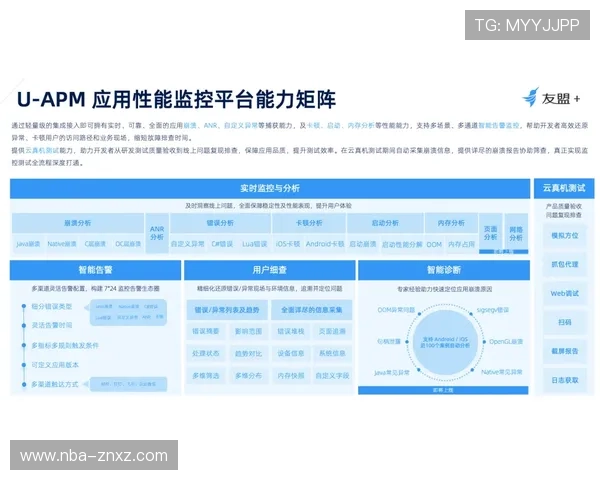Select the 错误摘要 tile
This screenshot has width=600, height=480.
205,331
